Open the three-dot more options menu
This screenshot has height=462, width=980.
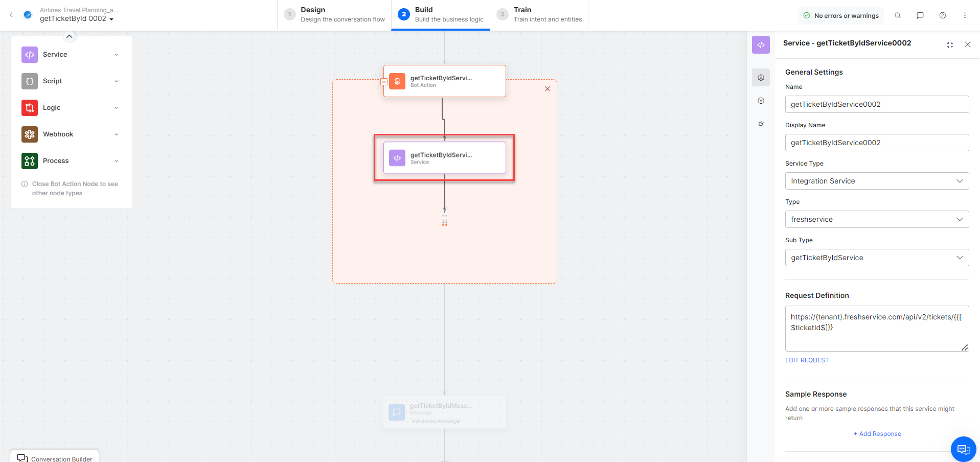click(x=965, y=15)
